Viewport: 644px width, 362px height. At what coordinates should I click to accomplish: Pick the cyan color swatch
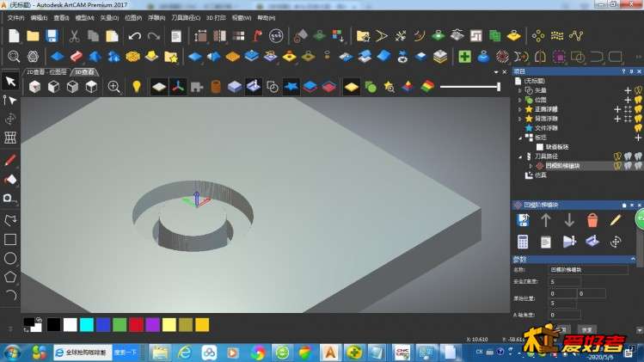click(87, 325)
